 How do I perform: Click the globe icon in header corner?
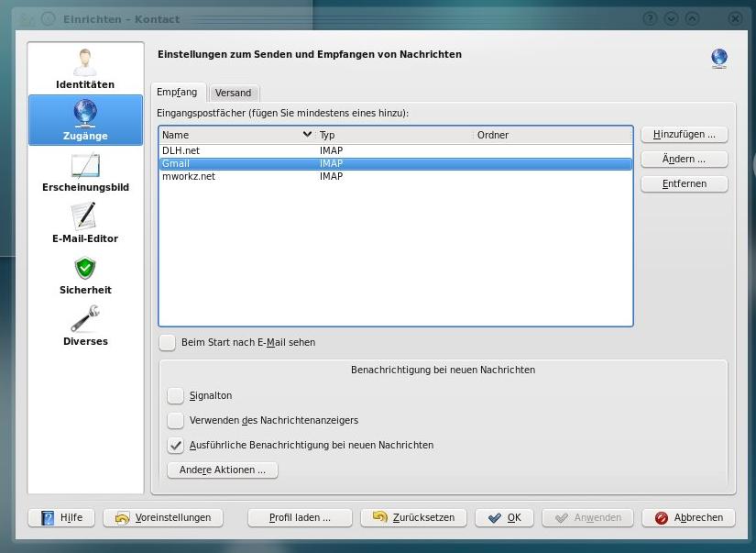click(719, 58)
